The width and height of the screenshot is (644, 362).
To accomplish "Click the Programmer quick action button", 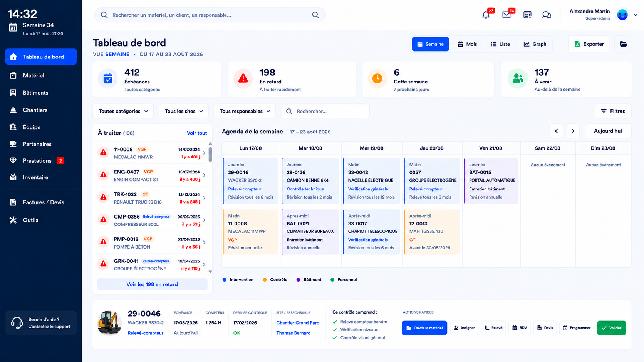I will [x=577, y=328].
